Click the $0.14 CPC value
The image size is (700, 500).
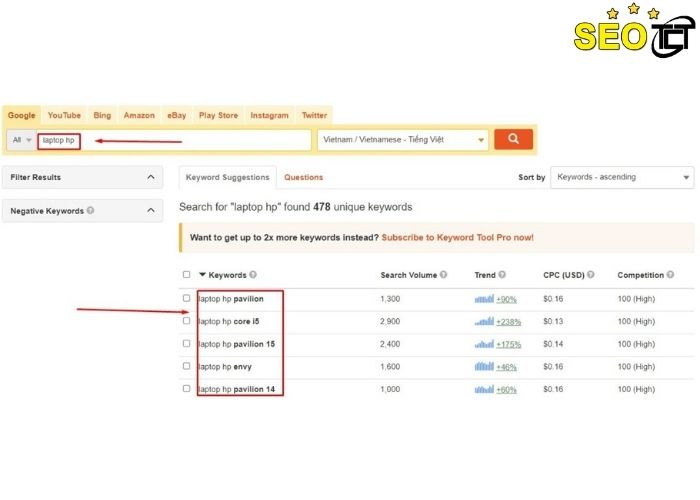pyautogui.click(x=553, y=344)
